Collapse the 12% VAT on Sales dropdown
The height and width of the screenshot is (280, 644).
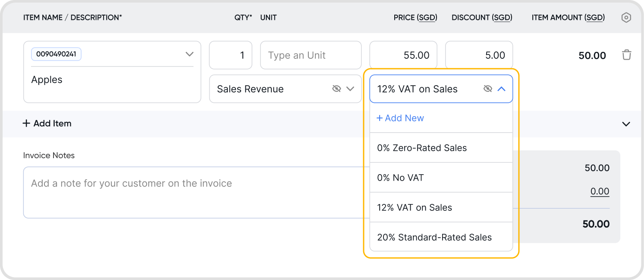point(501,89)
